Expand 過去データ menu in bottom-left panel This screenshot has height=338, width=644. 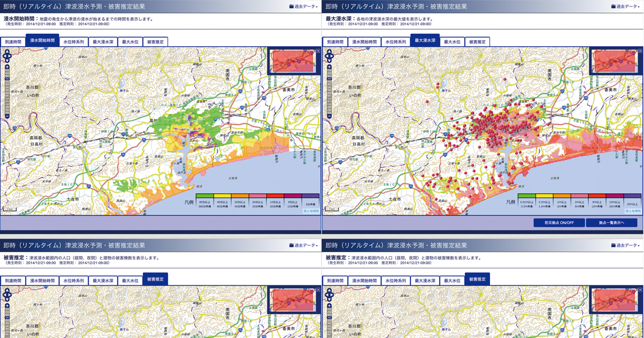tap(304, 245)
